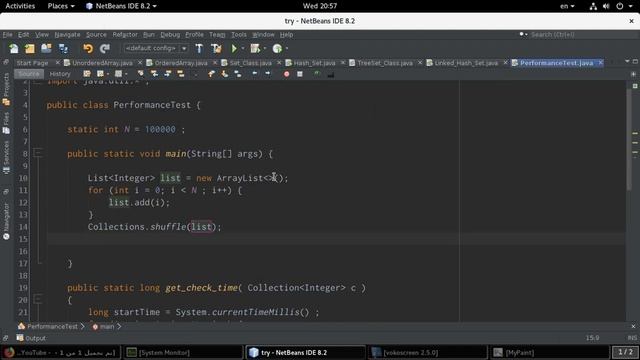The height and width of the screenshot is (360, 640).
Task: Click the New File toolbar icon
Action: 13,49
